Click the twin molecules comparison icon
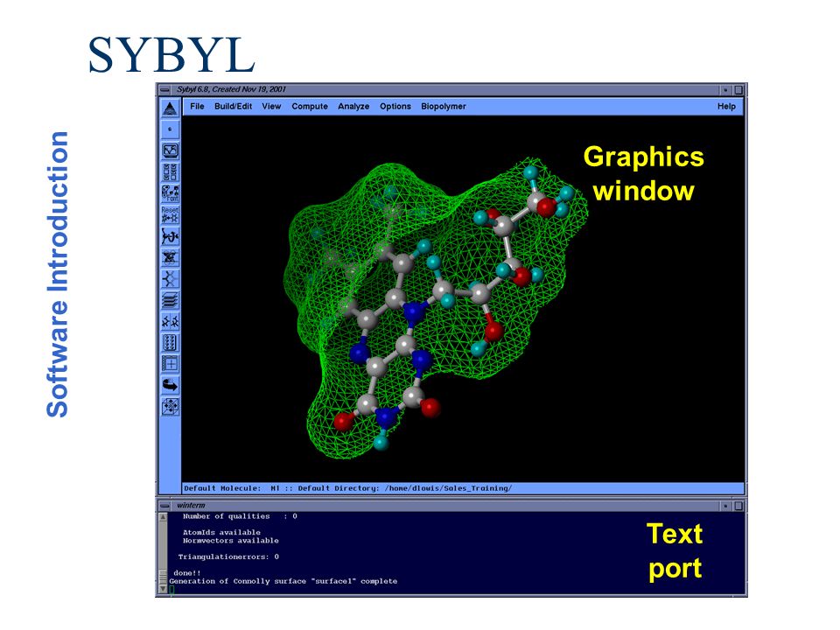Viewport: 840px width, 630px height. (170, 321)
